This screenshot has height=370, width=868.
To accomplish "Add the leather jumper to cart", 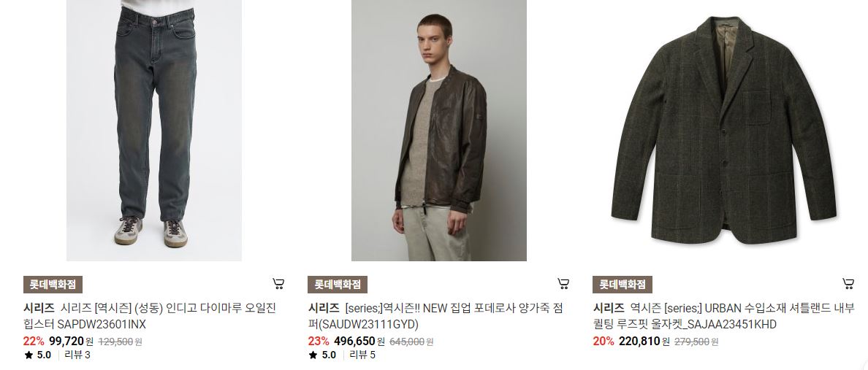I will coord(563,285).
